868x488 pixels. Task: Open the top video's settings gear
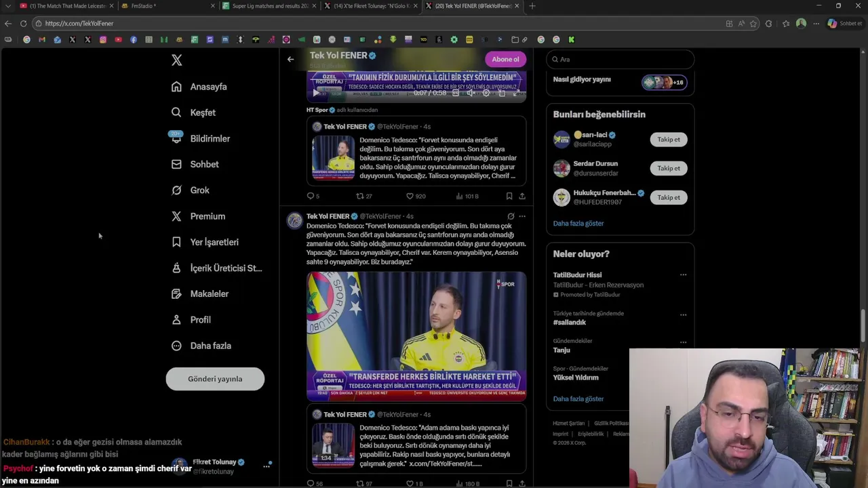point(486,94)
